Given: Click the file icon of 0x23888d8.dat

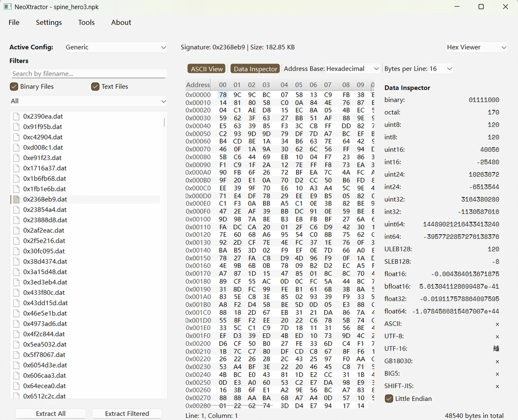Looking at the screenshot, I should click(x=16, y=220).
